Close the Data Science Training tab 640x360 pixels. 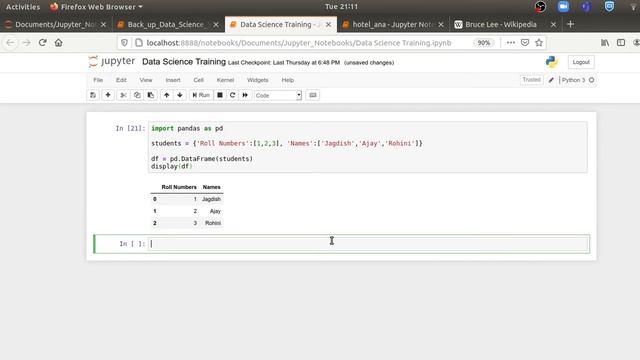click(x=328, y=24)
